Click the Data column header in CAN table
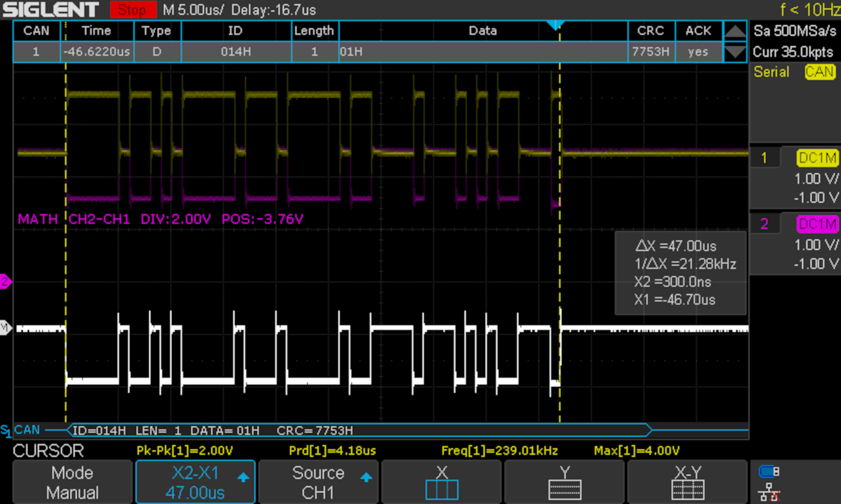The height and width of the screenshot is (504, 841). [483, 31]
